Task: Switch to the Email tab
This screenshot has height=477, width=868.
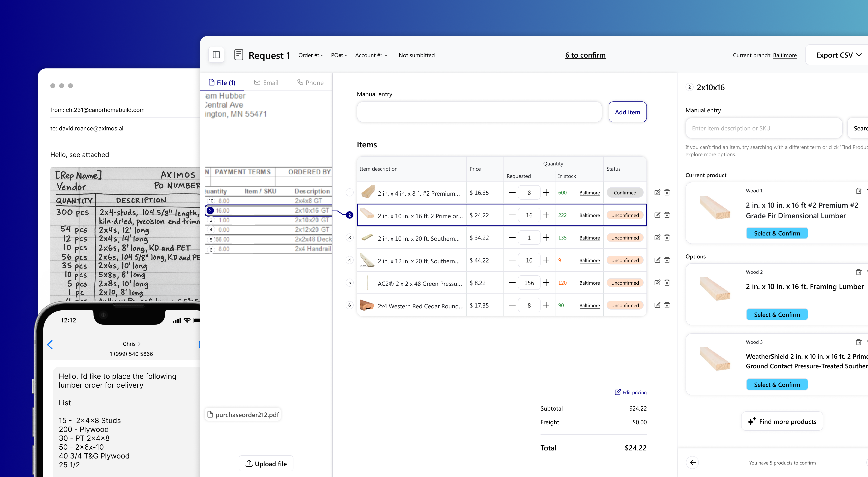Action: pyautogui.click(x=266, y=83)
